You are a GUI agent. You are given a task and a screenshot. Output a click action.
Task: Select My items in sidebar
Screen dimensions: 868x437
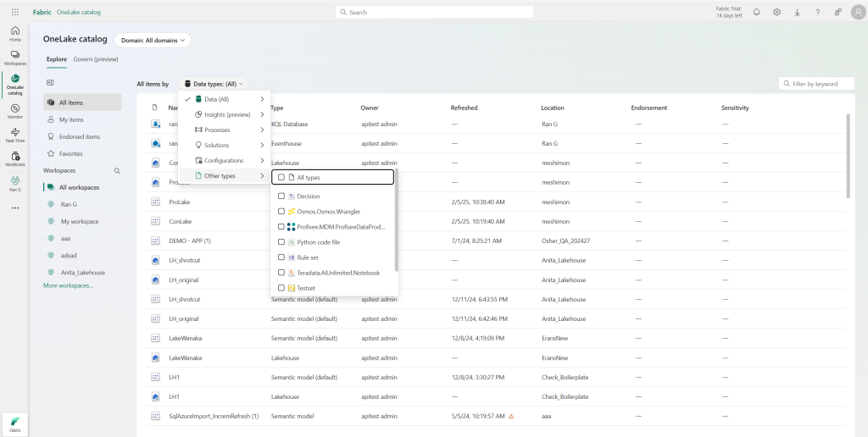coord(82,119)
